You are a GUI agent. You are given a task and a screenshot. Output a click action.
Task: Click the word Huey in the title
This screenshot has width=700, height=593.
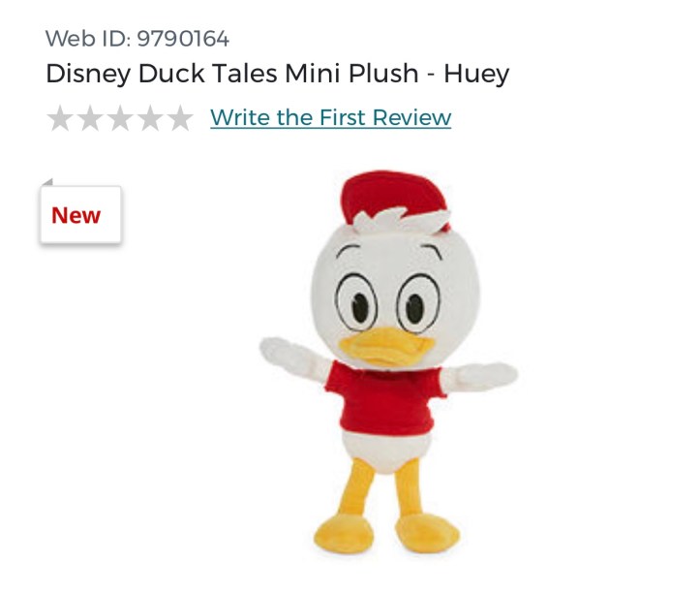(x=476, y=74)
